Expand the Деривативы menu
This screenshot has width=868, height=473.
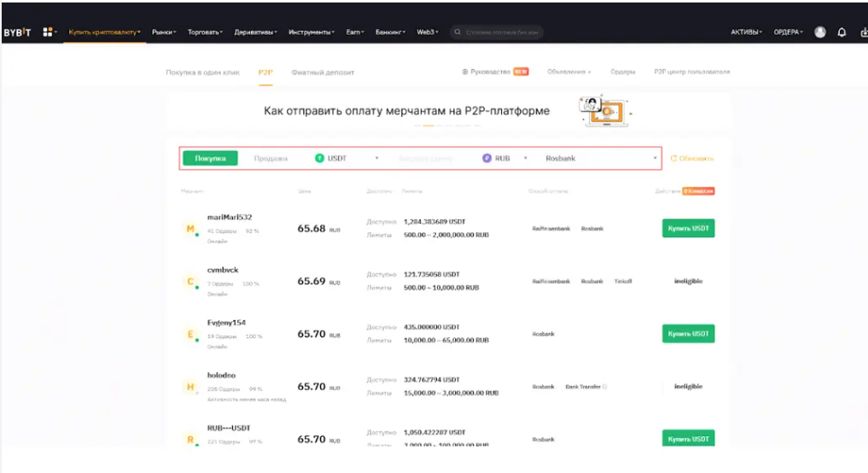256,32
